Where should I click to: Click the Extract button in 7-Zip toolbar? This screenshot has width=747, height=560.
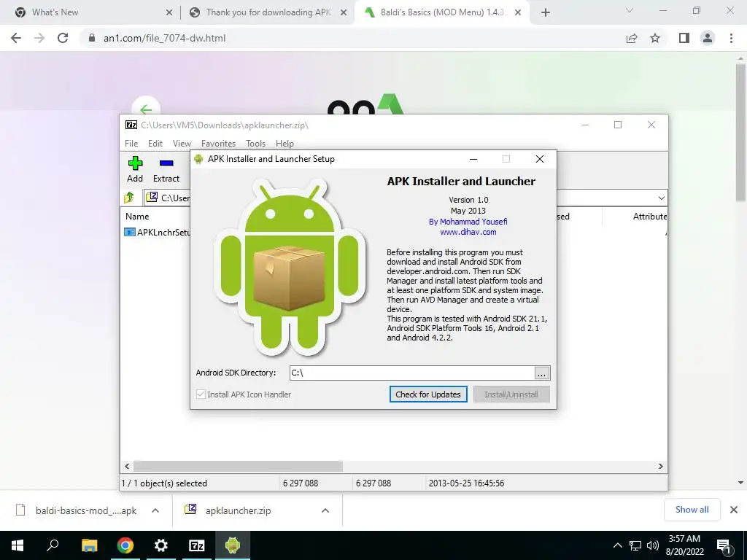(x=166, y=169)
